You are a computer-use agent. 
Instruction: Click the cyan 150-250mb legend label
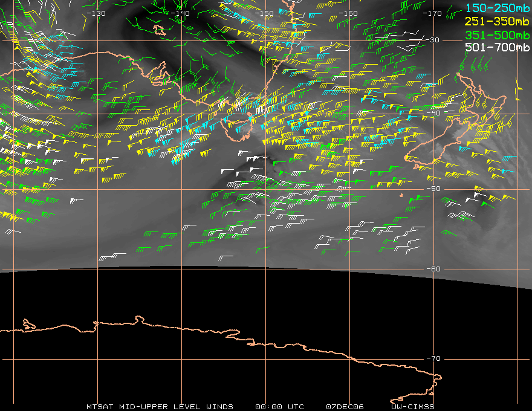point(498,8)
